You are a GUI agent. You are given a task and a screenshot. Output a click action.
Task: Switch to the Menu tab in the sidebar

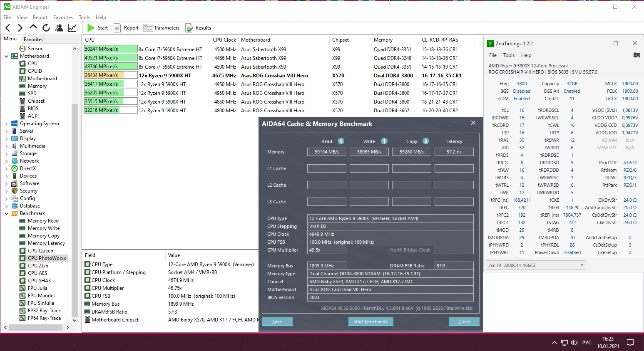click(x=10, y=39)
